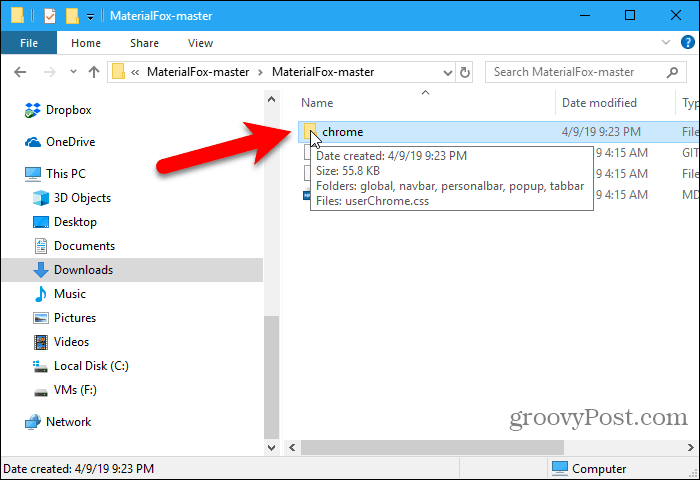The height and width of the screenshot is (480, 700).
Task: Select Network in the sidebar
Action: [x=68, y=422]
